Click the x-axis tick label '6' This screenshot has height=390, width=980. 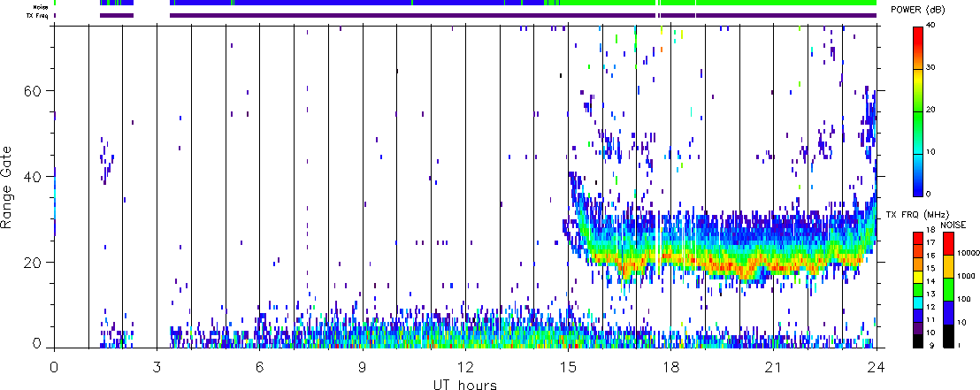259,366
